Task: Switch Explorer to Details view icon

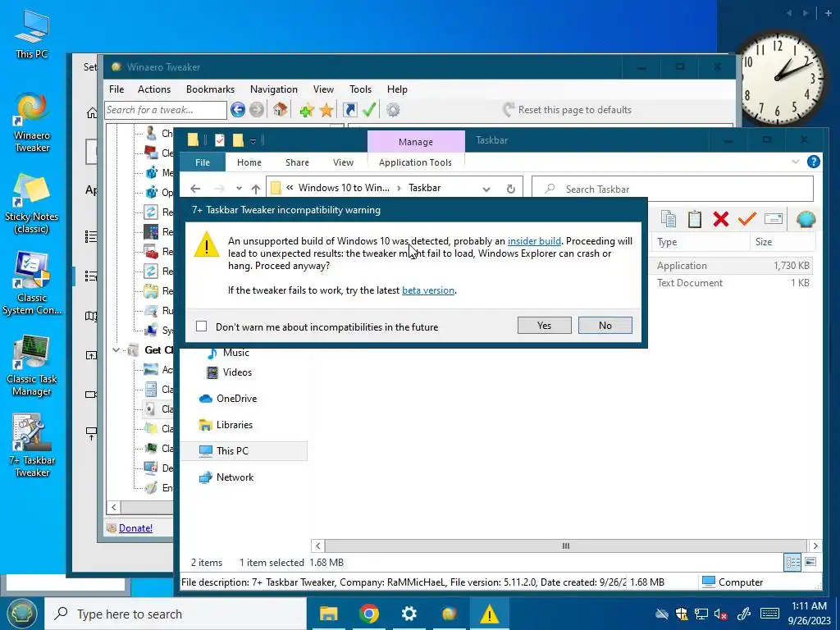Action: [x=793, y=562]
